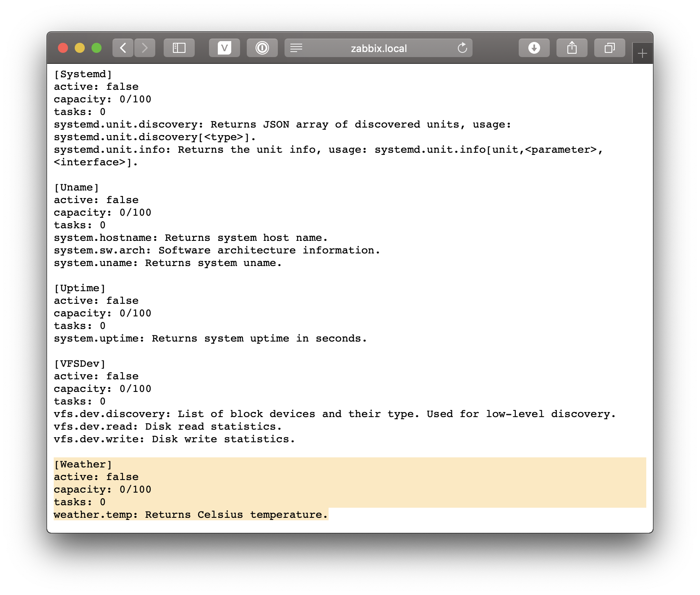Go forward to the next page
This screenshot has width=700, height=595.
point(145,48)
